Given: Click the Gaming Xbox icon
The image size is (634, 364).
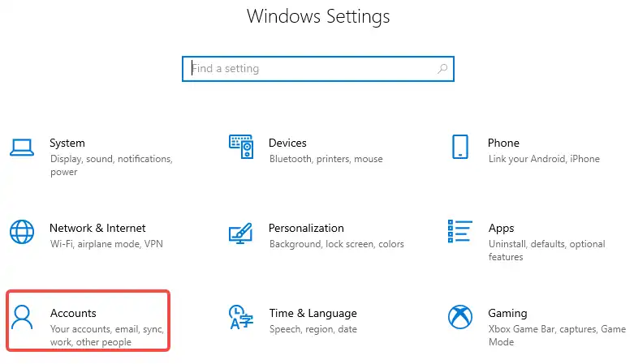Looking at the screenshot, I should coord(460,317).
